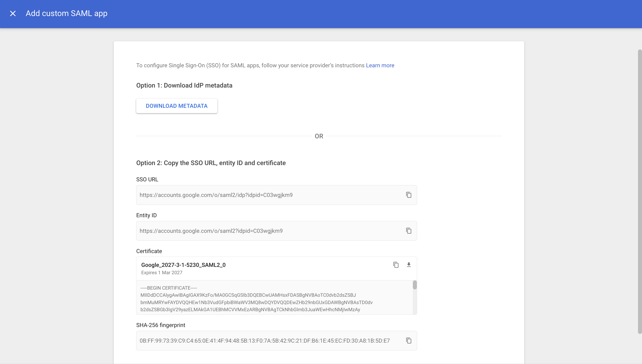Click the DOWNLOAD METADATA button
Image resolution: width=642 pixels, height=364 pixels.
(x=177, y=106)
